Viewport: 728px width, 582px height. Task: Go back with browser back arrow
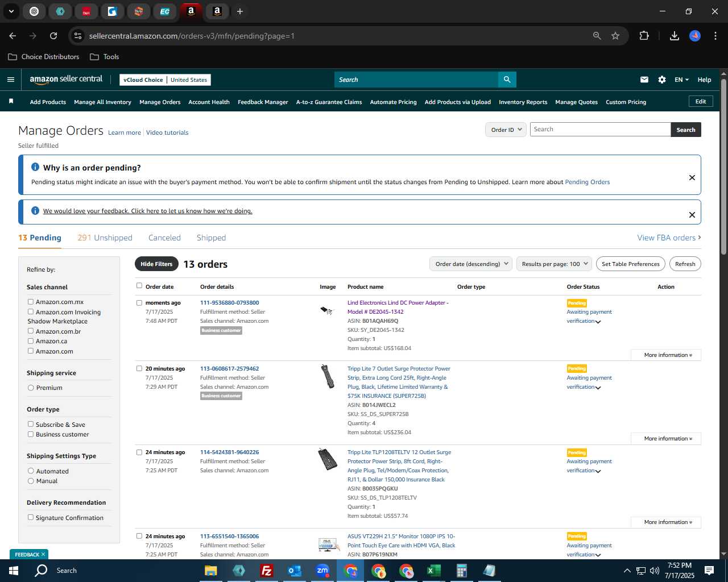[13, 36]
